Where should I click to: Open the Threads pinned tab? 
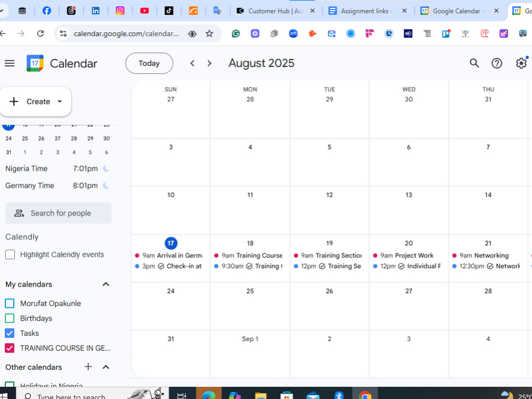(x=71, y=11)
